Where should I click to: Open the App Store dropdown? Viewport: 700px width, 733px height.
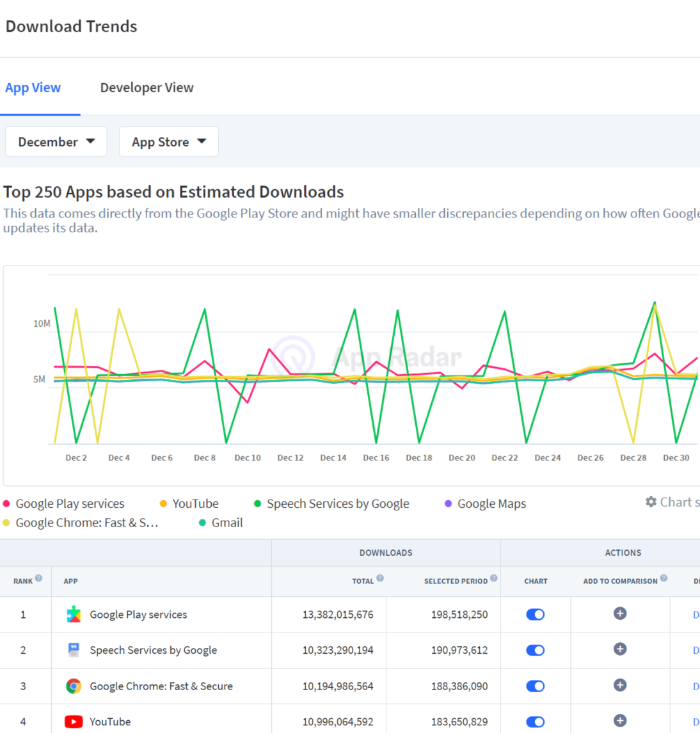(168, 141)
